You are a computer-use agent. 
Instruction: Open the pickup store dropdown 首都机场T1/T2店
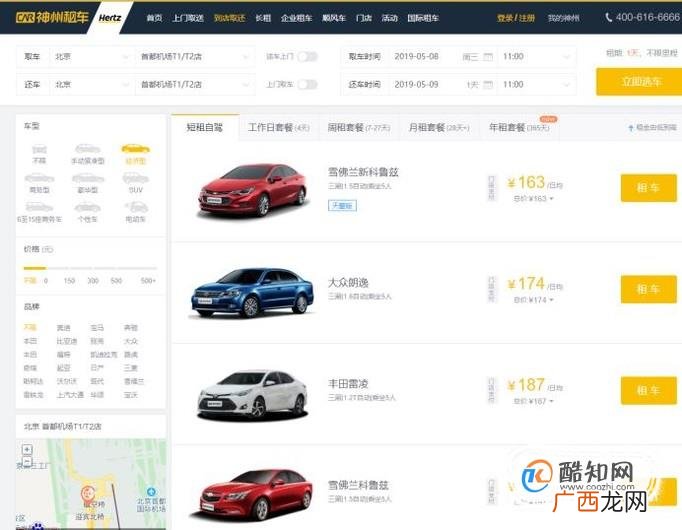194,57
